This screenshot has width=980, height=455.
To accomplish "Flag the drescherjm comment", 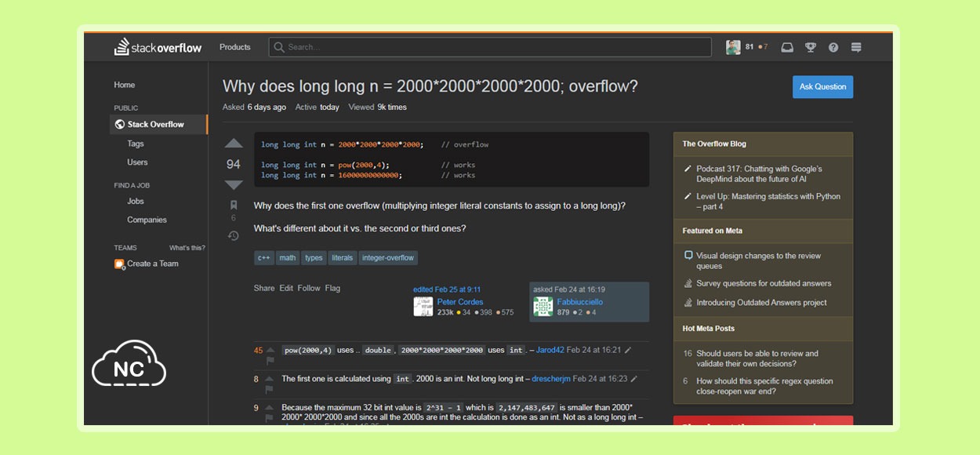I will click(x=270, y=389).
